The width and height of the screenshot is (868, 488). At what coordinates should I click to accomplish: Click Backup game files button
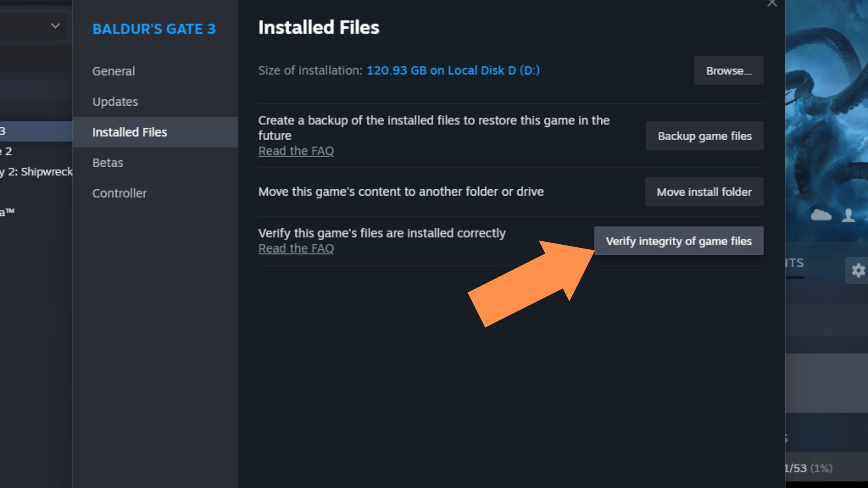pyautogui.click(x=704, y=136)
